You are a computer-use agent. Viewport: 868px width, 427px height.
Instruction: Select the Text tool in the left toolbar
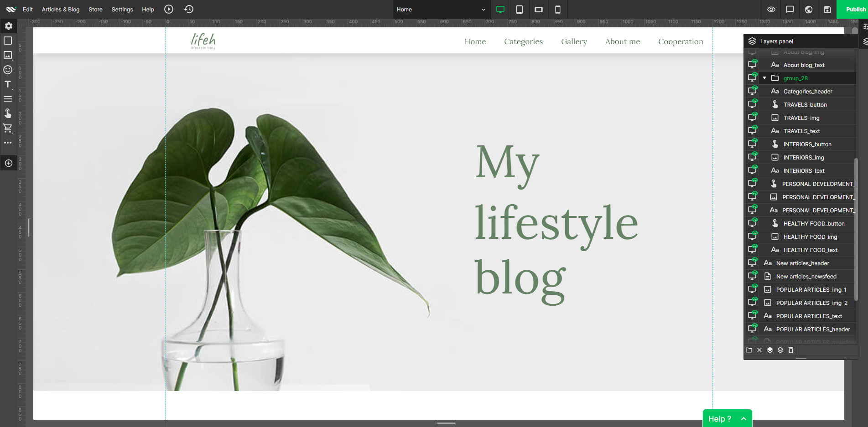point(8,84)
